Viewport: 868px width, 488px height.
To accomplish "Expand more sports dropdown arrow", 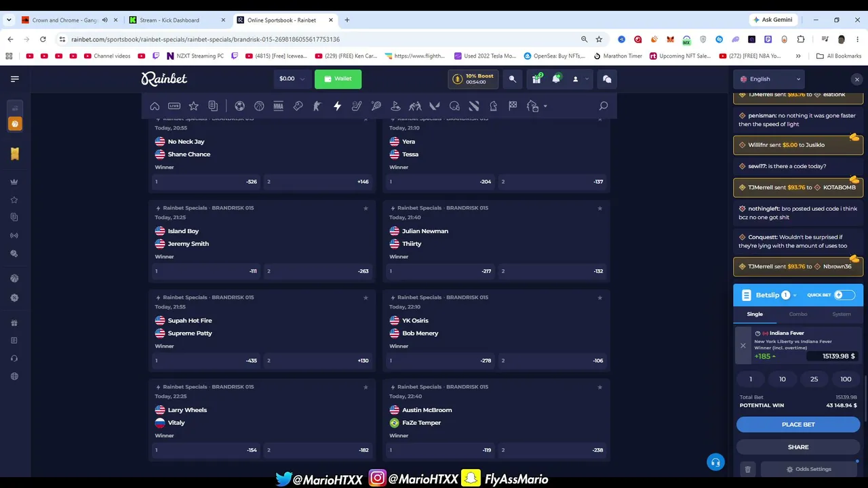I will pyautogui.click(x=545, y=106).
